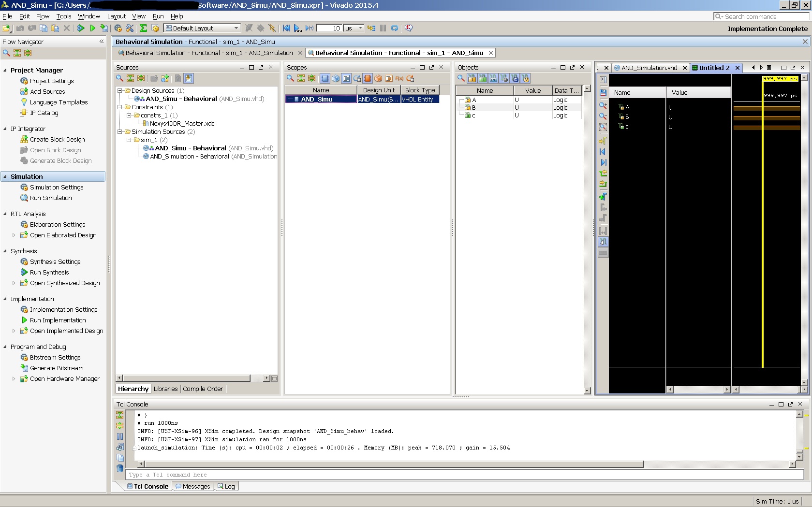
Task: Click Next Transition waveform icon
Action: (603, 184)
